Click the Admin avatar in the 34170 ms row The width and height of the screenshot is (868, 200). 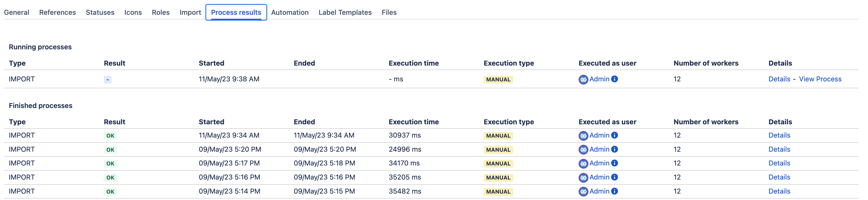pos(583,164)
